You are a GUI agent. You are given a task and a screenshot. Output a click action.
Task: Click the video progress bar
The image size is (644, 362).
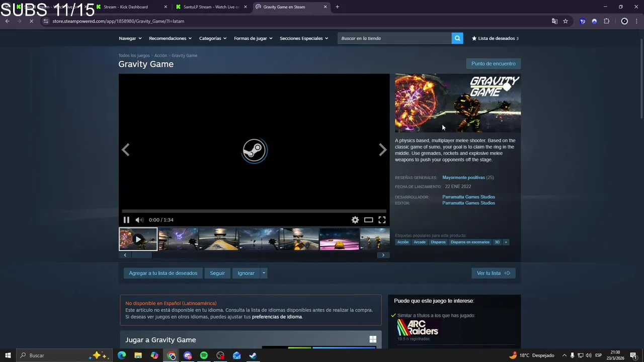point(254,211)
